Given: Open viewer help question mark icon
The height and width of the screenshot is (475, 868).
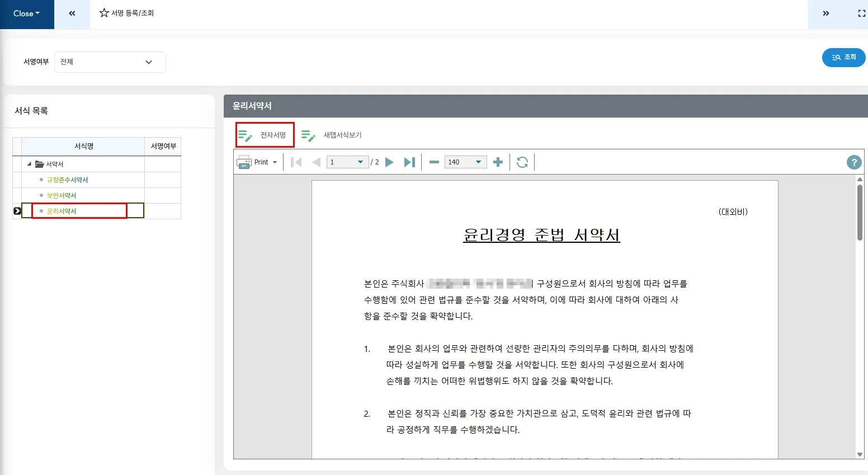Looking at the screenshot, I should (853, 162).
